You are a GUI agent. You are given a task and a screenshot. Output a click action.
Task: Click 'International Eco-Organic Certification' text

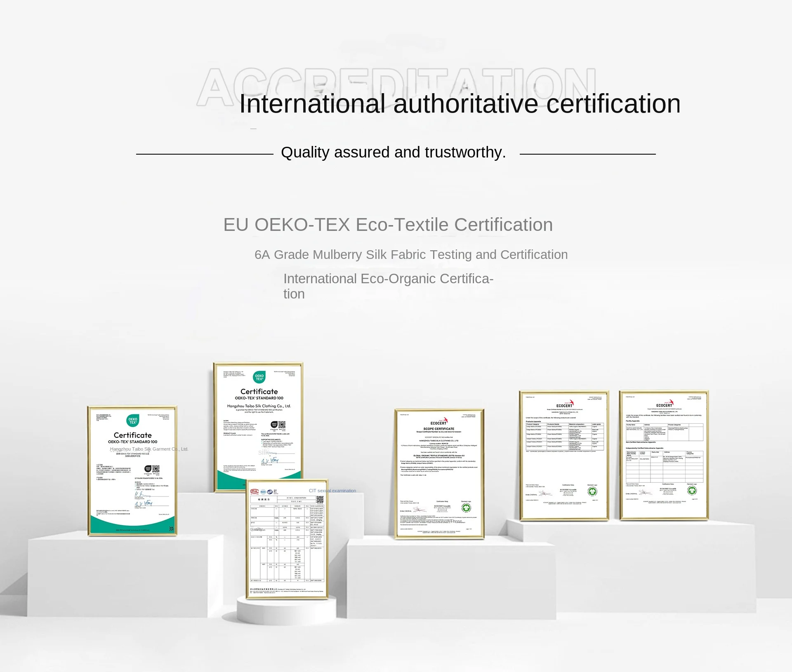tap(388, 286)
